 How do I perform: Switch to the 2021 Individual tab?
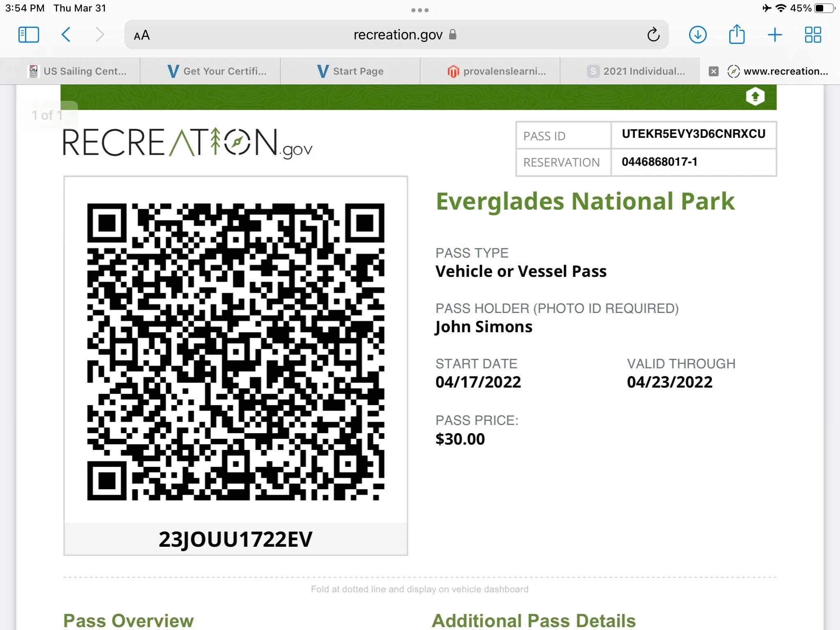coord(636,71)
